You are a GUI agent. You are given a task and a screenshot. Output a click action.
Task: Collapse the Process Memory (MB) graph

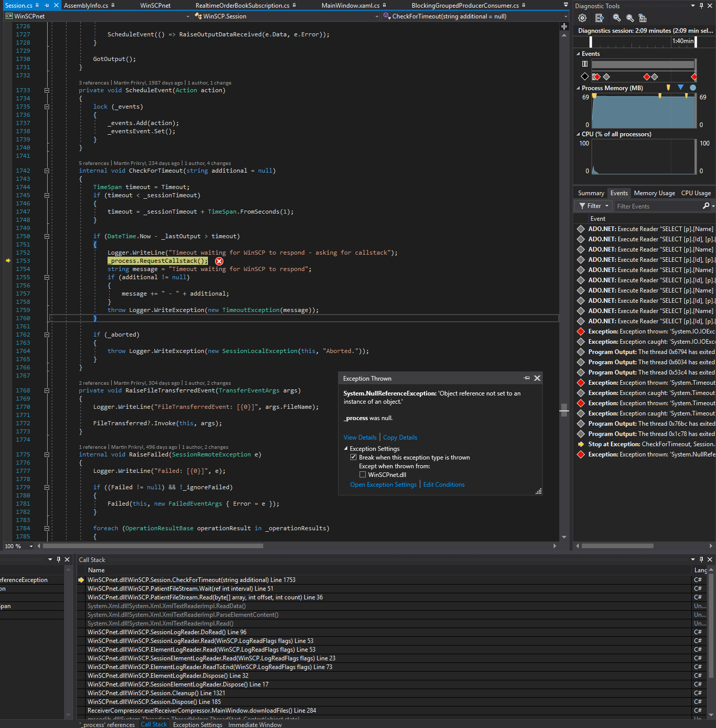pyautogui.click(x=578, y=88)
